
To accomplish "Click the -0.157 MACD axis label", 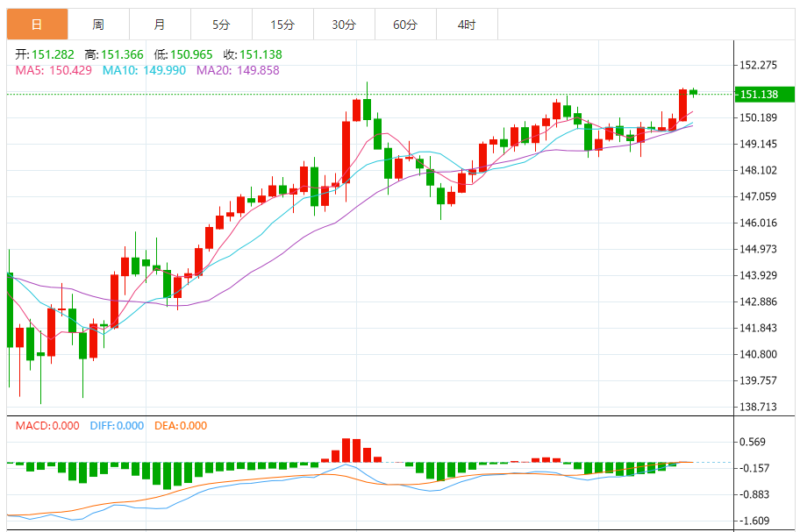I will 754,468.
